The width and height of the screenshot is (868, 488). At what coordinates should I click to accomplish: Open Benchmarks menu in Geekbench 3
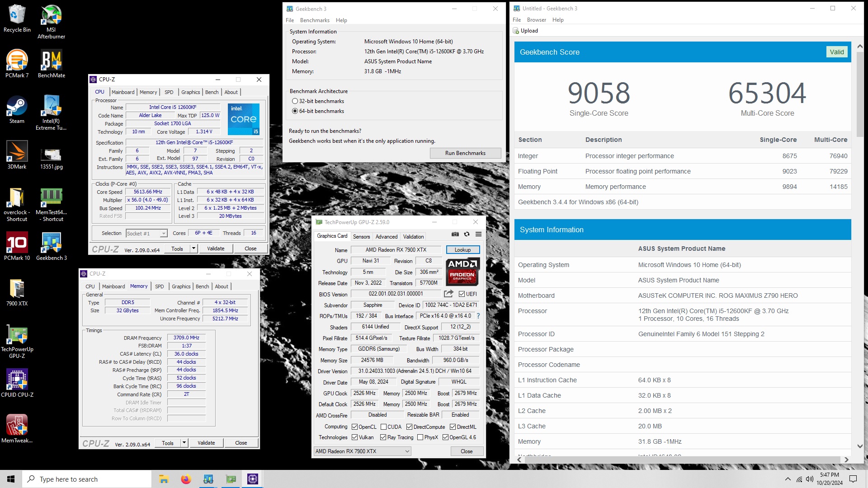click(x=315, y=20)
